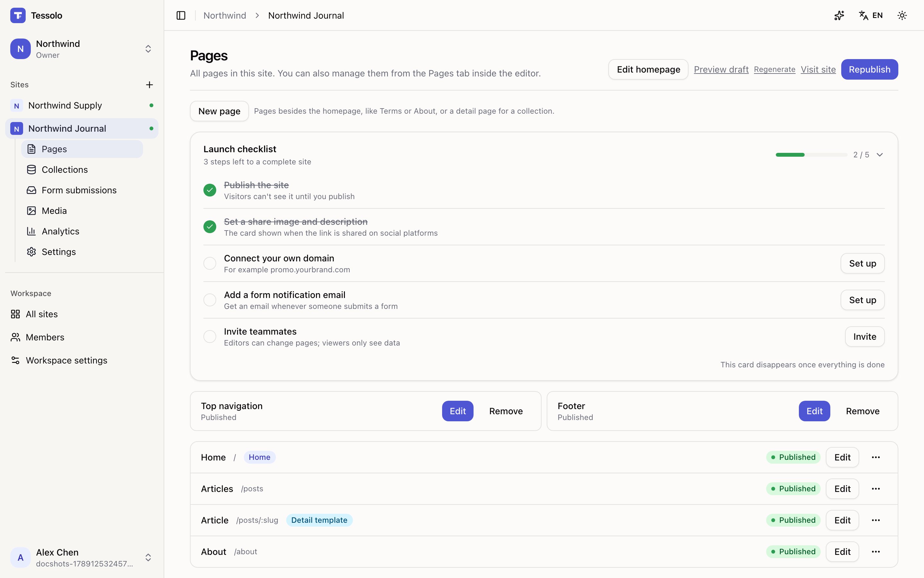
Task: Open Collections in the sidebar
Action: [82, 169]
